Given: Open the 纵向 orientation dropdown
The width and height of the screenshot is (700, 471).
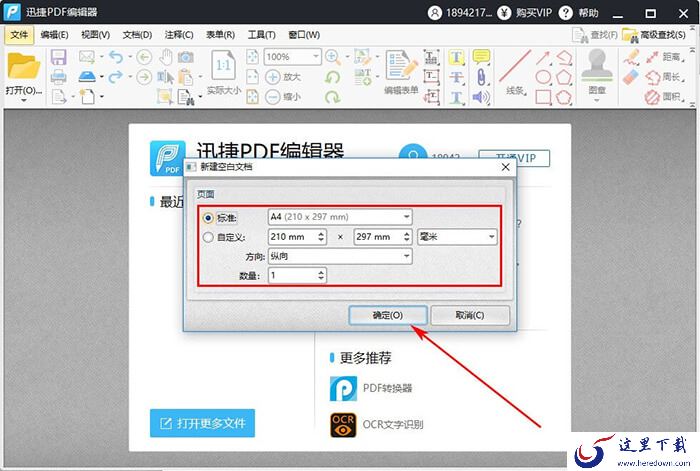Looking at the screenshot, I should (340, 256).
